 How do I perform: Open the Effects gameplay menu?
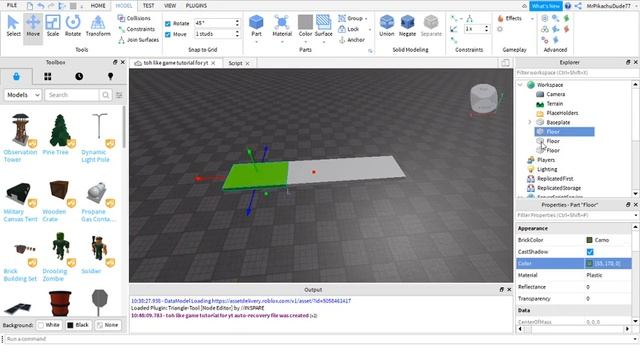pos(510,18)
